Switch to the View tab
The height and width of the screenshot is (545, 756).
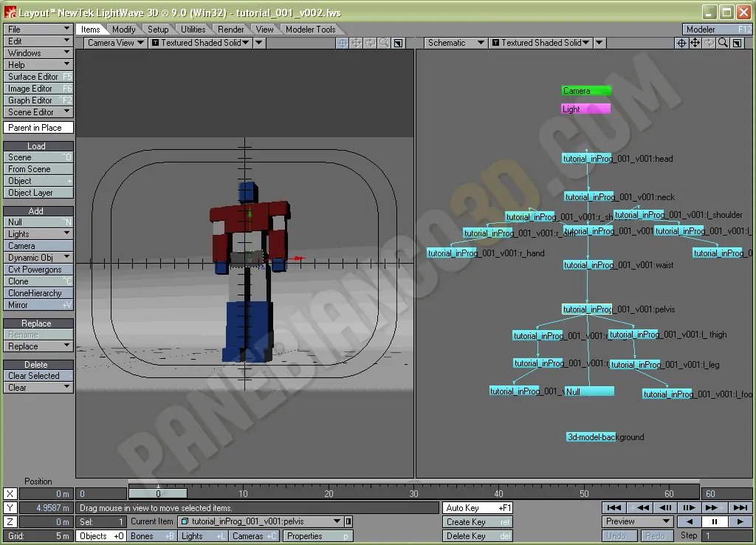[265, 30]
